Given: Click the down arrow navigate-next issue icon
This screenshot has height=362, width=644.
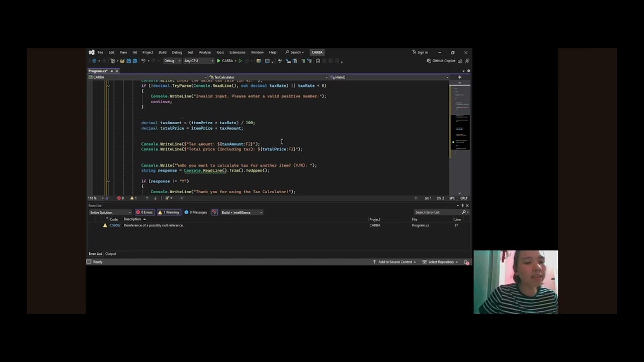Looking at the screenshot, I should coord(155,198).
